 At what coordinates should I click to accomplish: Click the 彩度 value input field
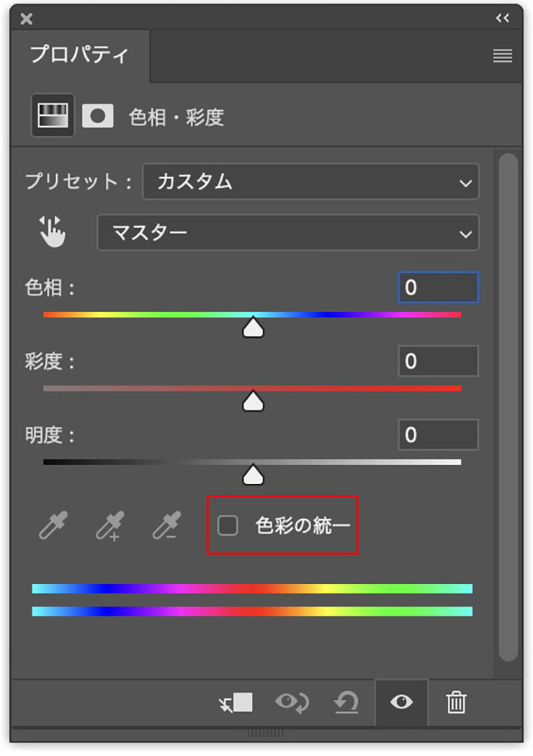[x=438, y=361]
